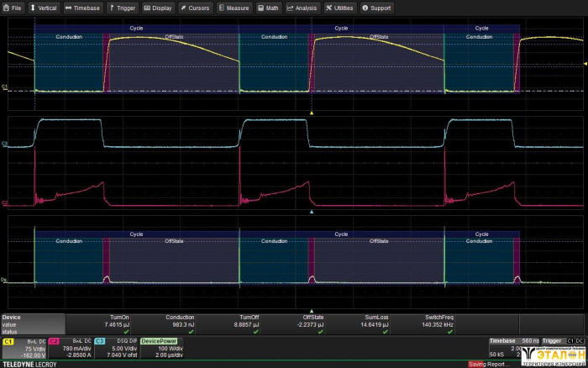Open the Vertical settings menu

[45, 8]
